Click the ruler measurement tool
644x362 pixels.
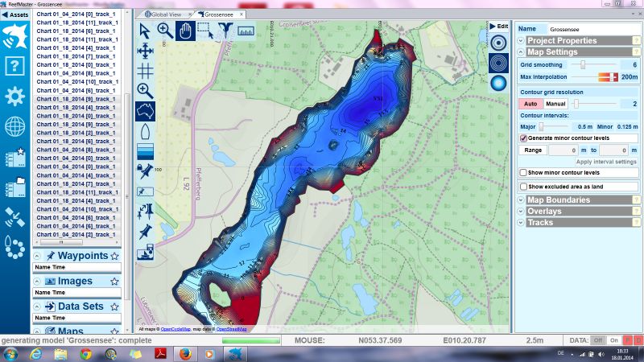pos(246,31)
